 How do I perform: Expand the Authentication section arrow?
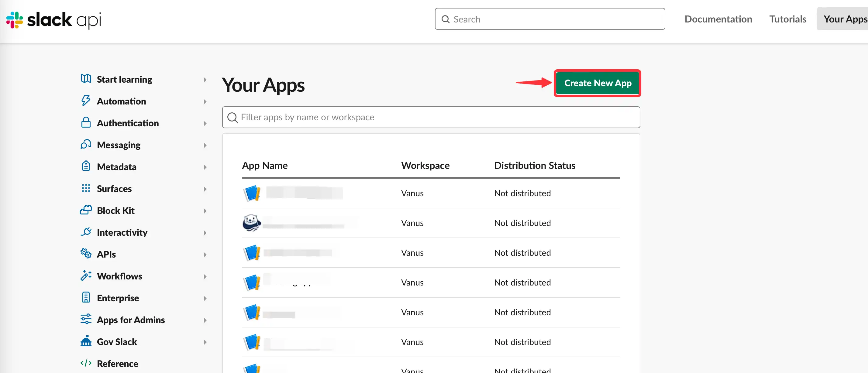(x=205, y=124)
